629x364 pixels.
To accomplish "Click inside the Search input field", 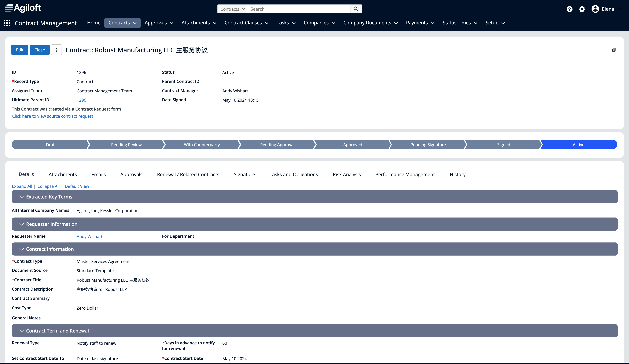I will pos(297,9).
